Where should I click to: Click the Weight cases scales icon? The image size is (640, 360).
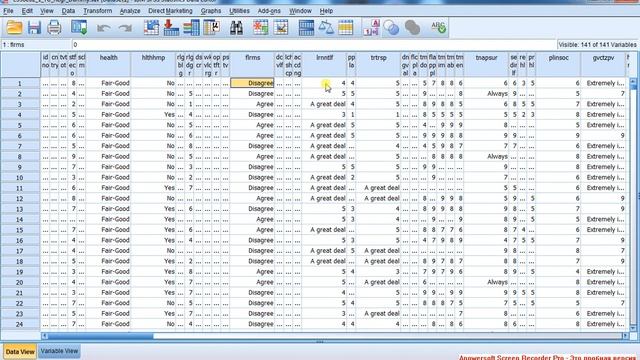pos(326,27)
